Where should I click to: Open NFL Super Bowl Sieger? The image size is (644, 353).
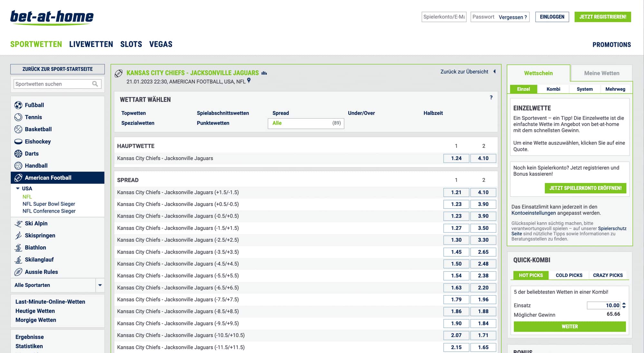point(49,204)
